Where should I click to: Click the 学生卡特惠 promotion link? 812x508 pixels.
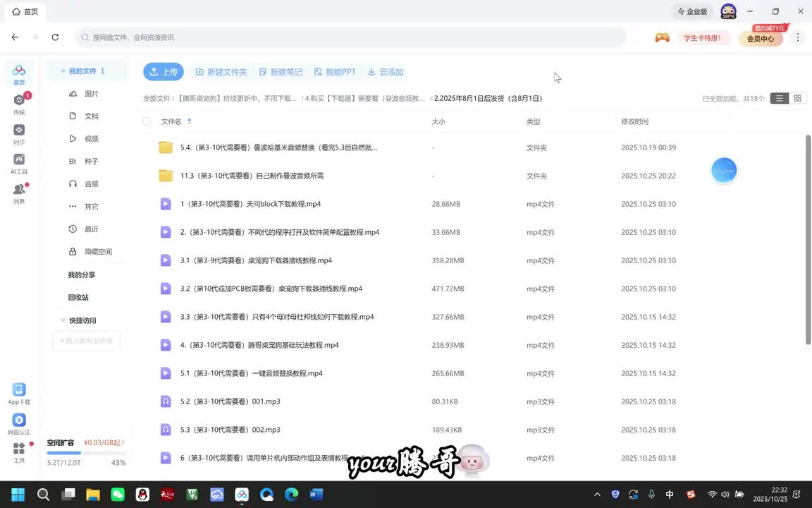click(702, 38)
